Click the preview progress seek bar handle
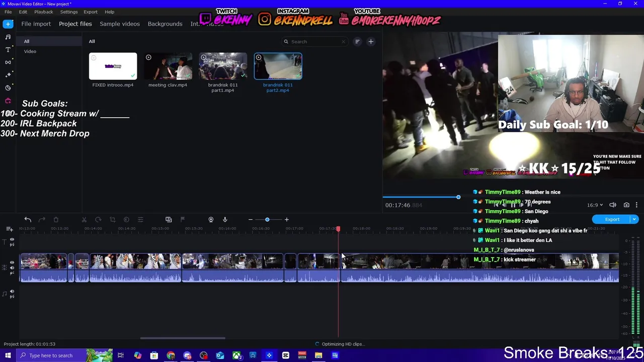 tap(458, 197)
